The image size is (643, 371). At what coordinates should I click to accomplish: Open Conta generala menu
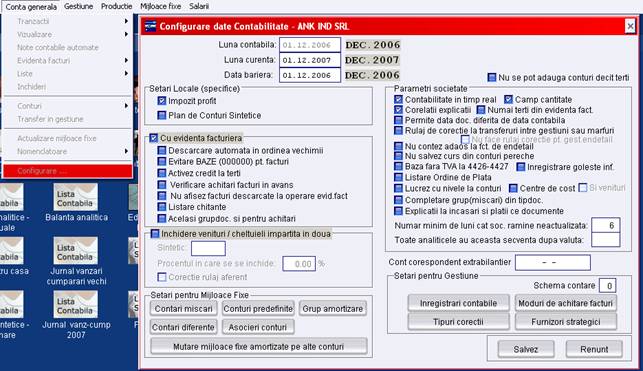[31, 7]
